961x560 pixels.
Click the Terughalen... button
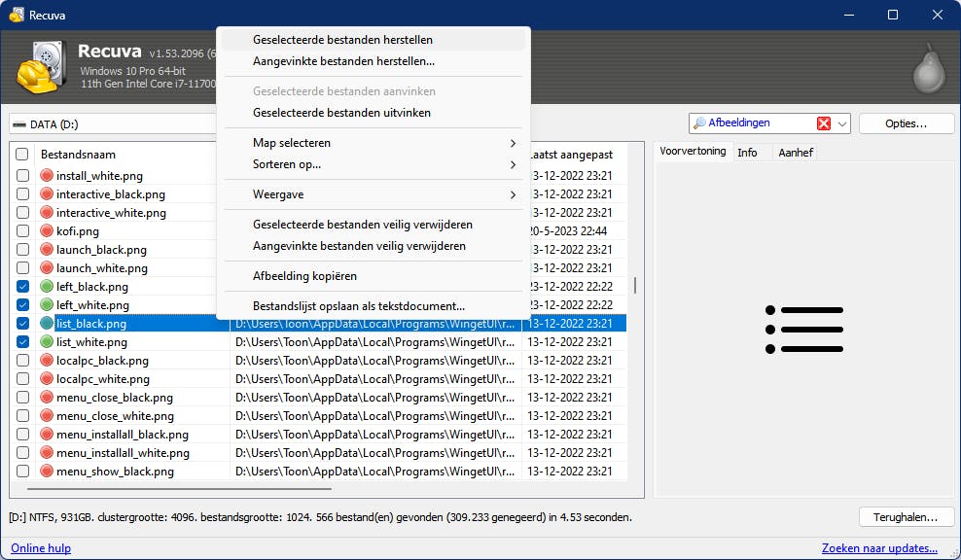point(906,517)
